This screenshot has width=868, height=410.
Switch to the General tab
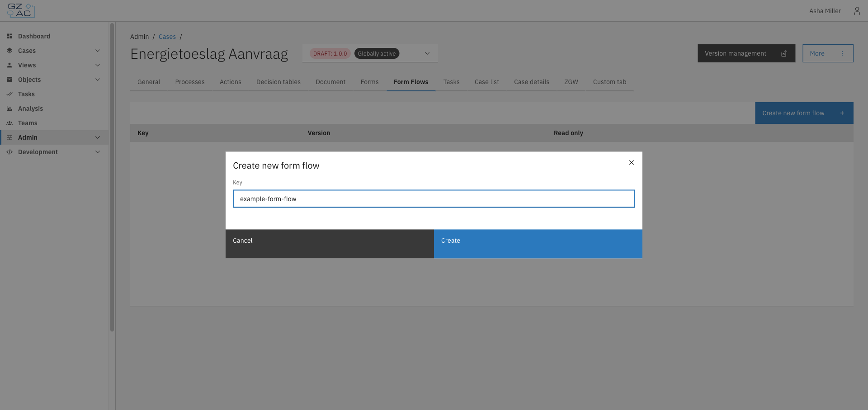tap(149, 82)
